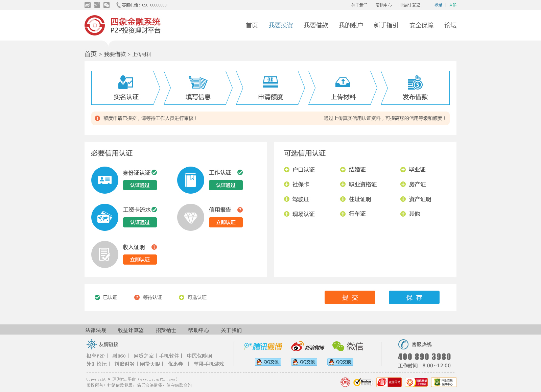The width and height of the screenshot is (541, 392).
Task: Expand the 户口认证 optional certification
Action: coord(287,170)
